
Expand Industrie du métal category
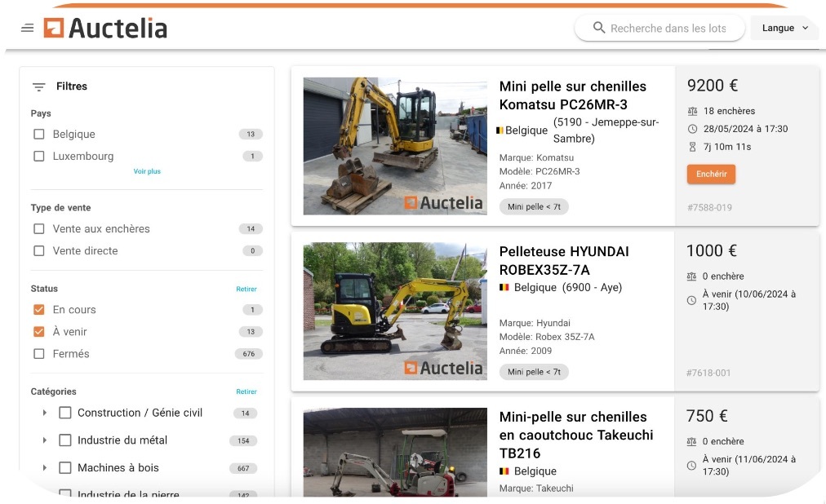point(45,440)
